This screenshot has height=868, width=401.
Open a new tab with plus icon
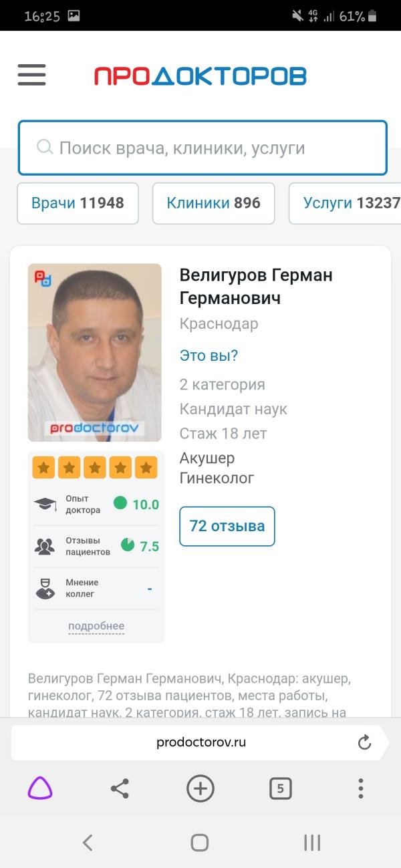click(x=200, y=788)
